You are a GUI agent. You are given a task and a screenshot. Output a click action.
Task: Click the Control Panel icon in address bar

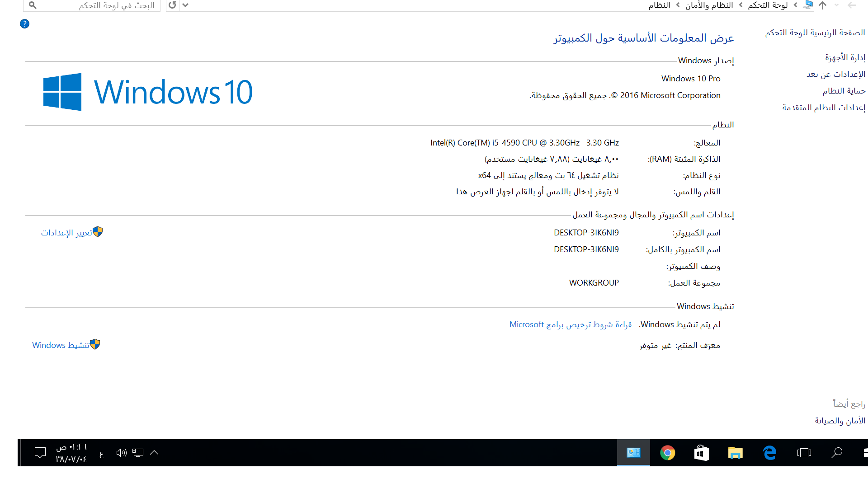click(x=808, y=5)
